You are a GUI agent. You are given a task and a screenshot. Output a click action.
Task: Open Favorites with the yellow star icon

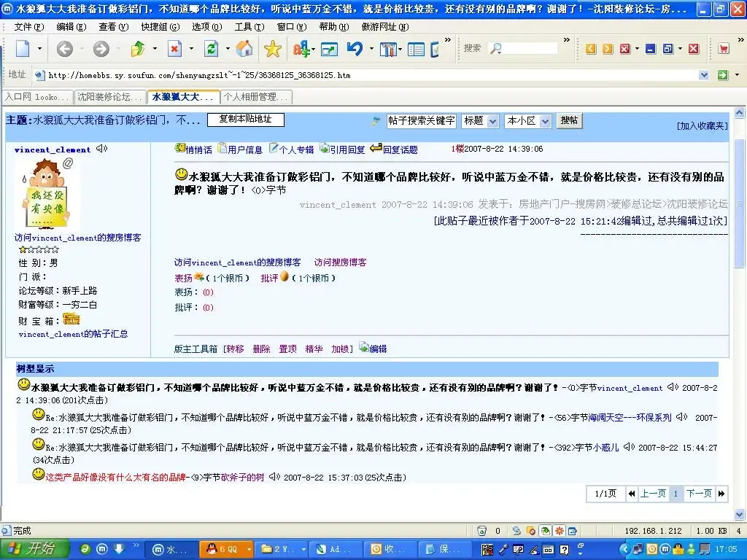[x=273, y=49]
